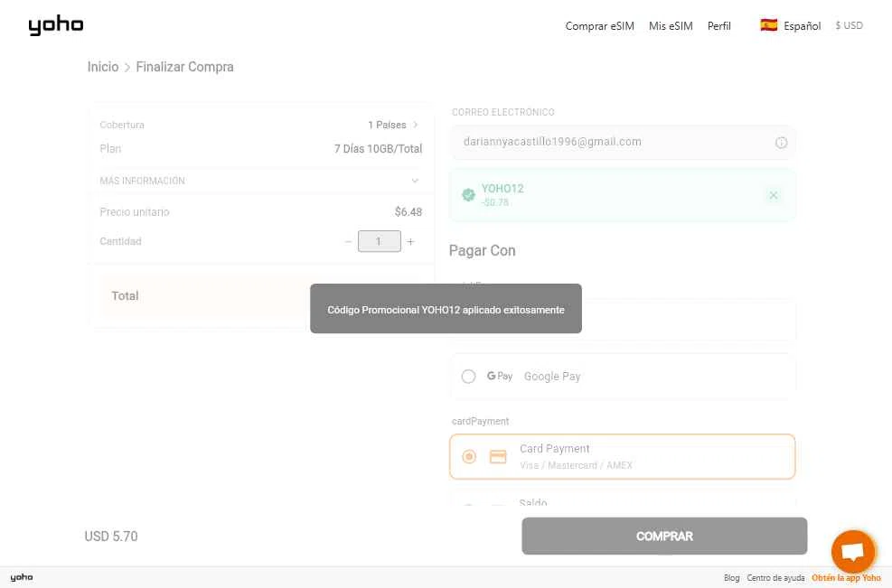
Task: Open the Español language selector
Action: (803, 25)
